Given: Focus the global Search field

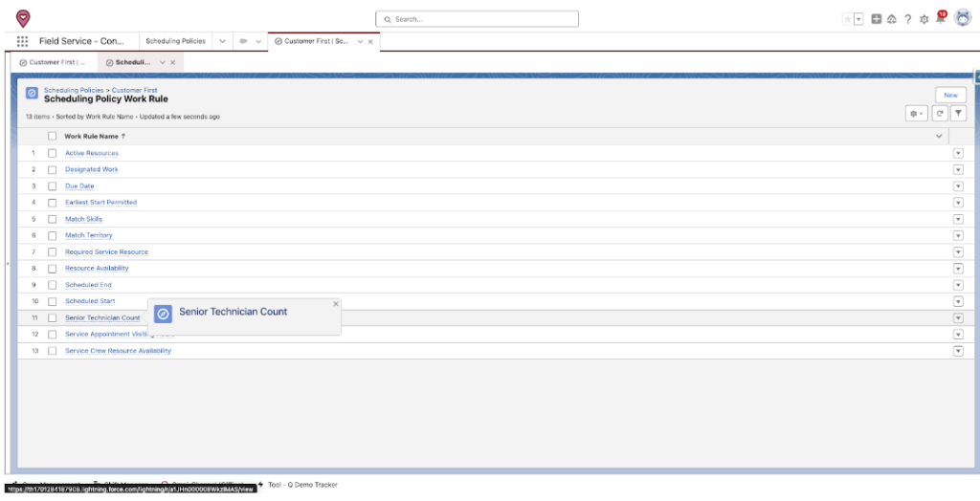Looking at the screenshot, I should (x=477, y=19).
